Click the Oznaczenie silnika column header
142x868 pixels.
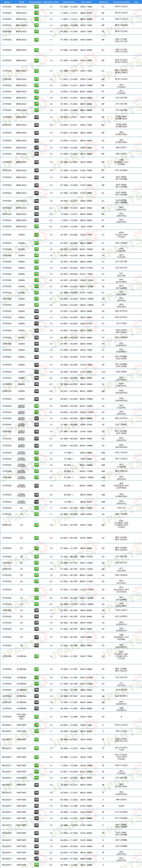(x=121, y=2)
